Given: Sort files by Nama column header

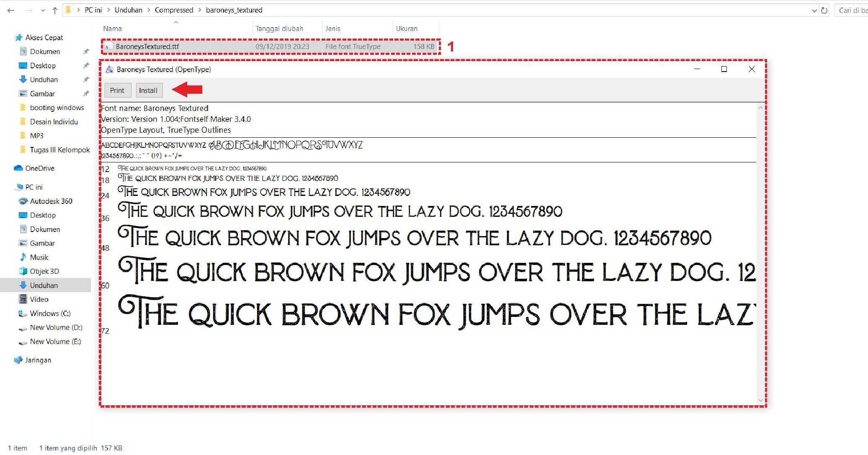Looking at the screenshot, I should [x=112, y=28].
